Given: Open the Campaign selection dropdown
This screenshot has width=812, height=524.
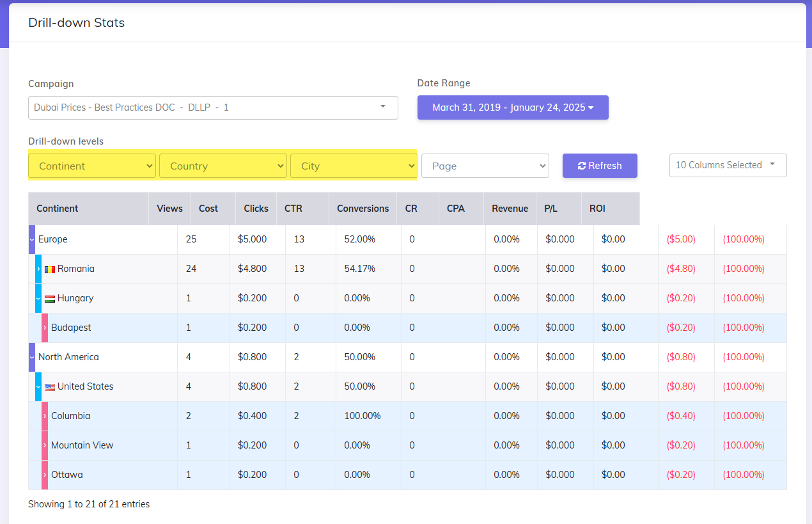Looking at the screenshot, I should [213, 107].
